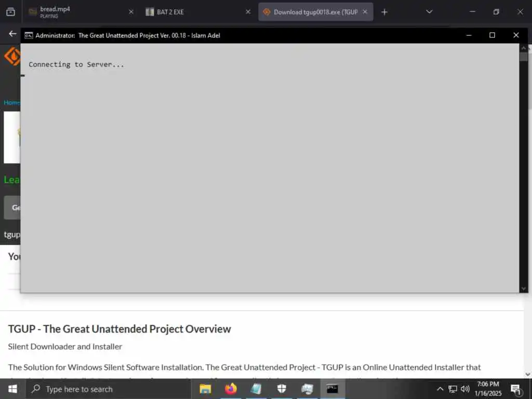Open Windows Security shield on taskbar
Viewport: 532px width, 399px height.
pyautogui.click(x=282, y=389)
